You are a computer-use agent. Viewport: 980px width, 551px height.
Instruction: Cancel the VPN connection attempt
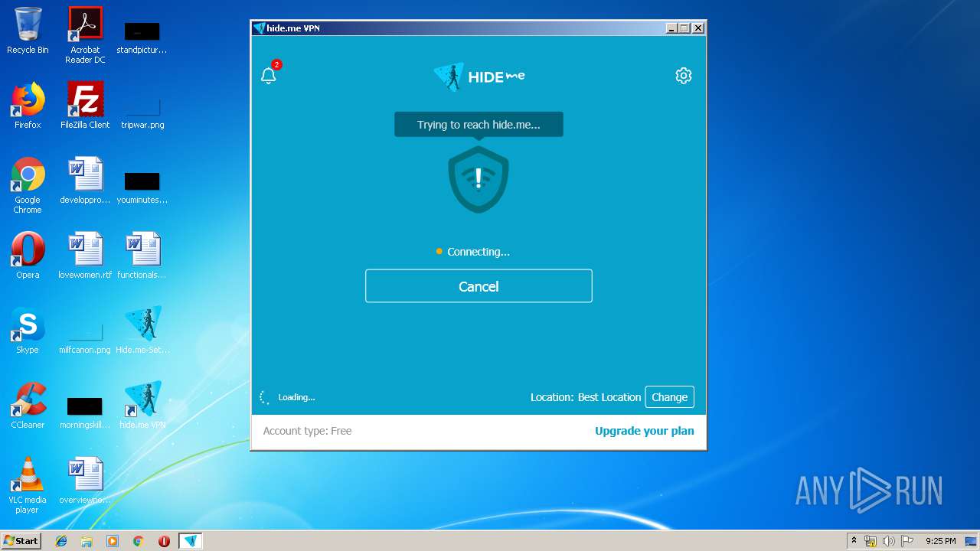[x=479, y=286]
